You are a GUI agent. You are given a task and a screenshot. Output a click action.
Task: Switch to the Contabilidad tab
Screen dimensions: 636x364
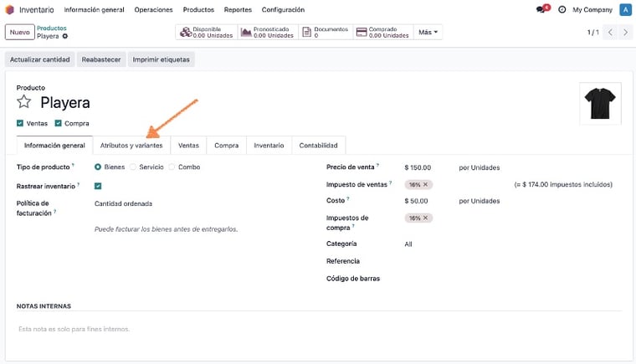pyautogui.click(x=318, y=146)
